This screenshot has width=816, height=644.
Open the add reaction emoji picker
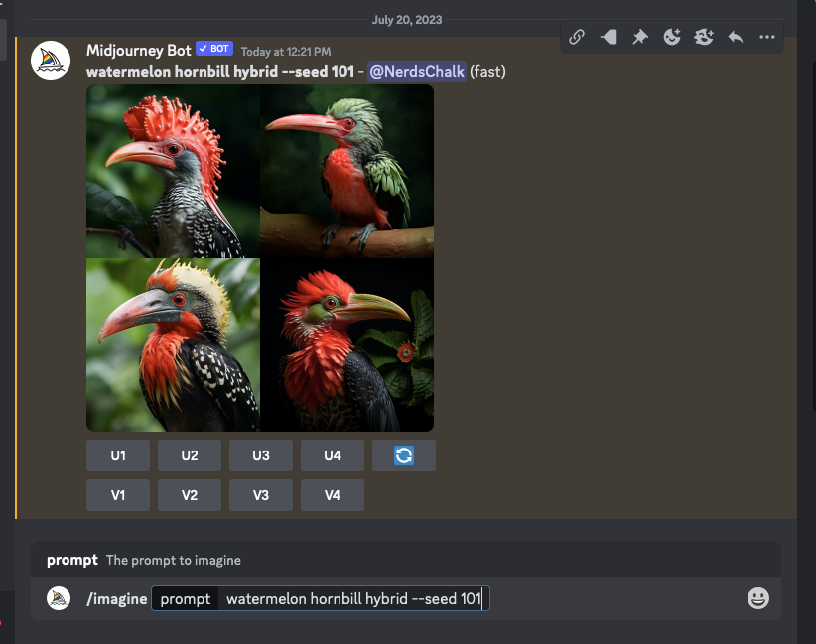pyautogui.click(x=672, y=37)
